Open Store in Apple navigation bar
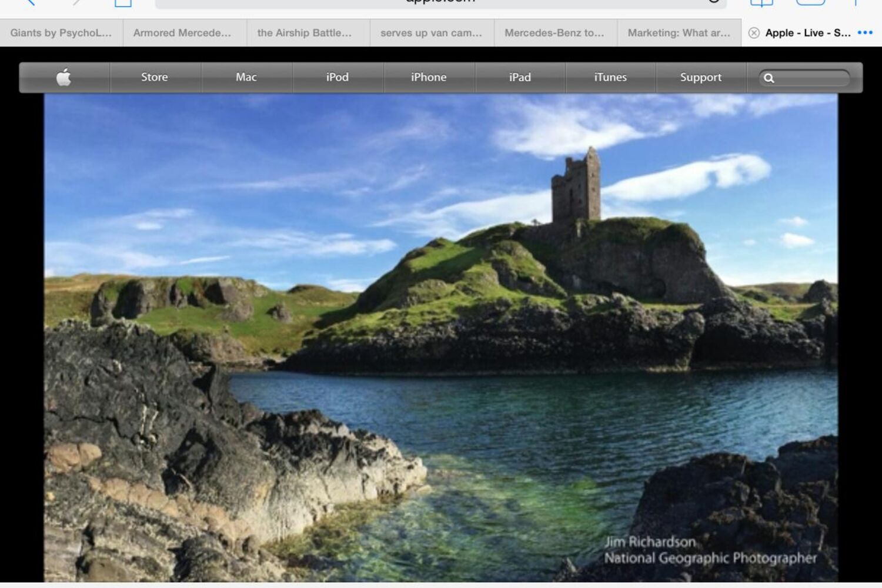Viewport: 882px width, 588px height. point(155,77)
